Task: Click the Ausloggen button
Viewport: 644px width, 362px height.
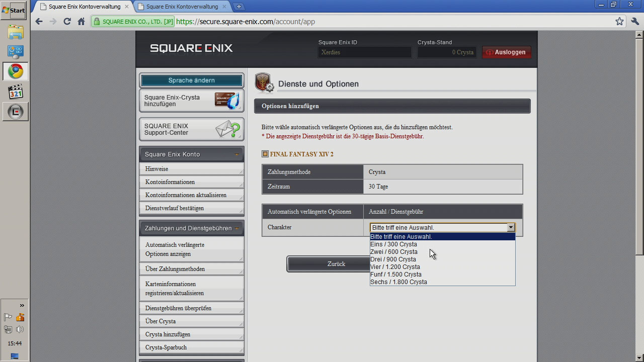Action: 506,52
